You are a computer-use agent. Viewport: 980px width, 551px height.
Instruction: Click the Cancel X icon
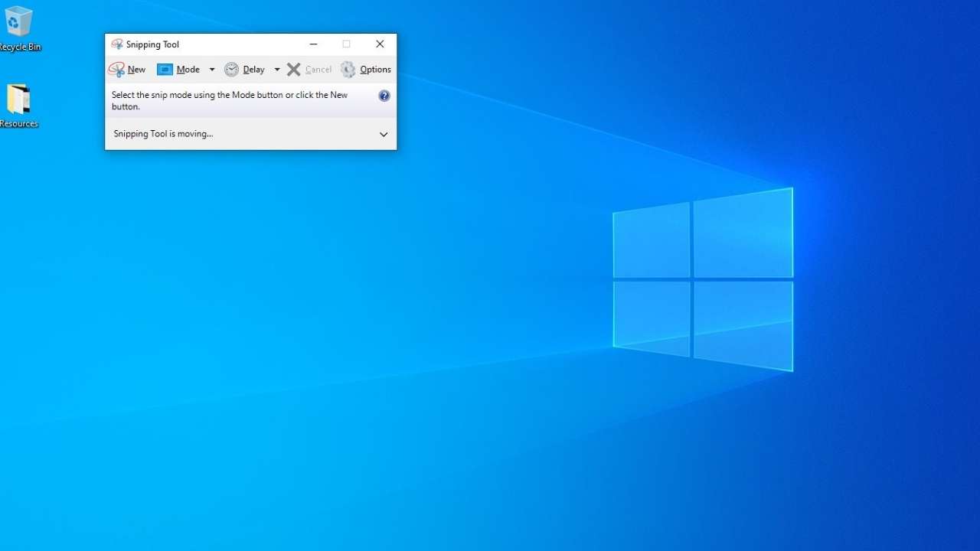(295, 70)
